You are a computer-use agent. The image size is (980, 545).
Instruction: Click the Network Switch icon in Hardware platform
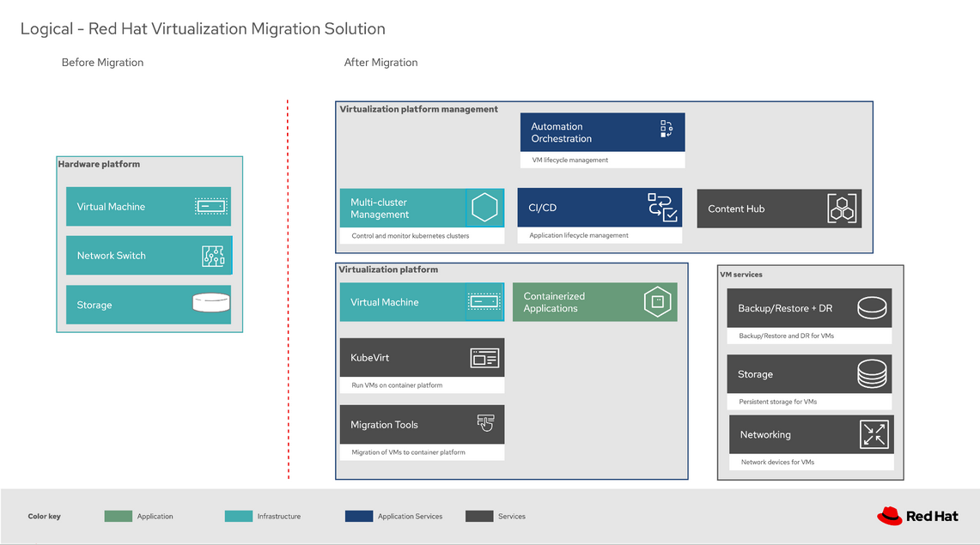pos(212,256)
